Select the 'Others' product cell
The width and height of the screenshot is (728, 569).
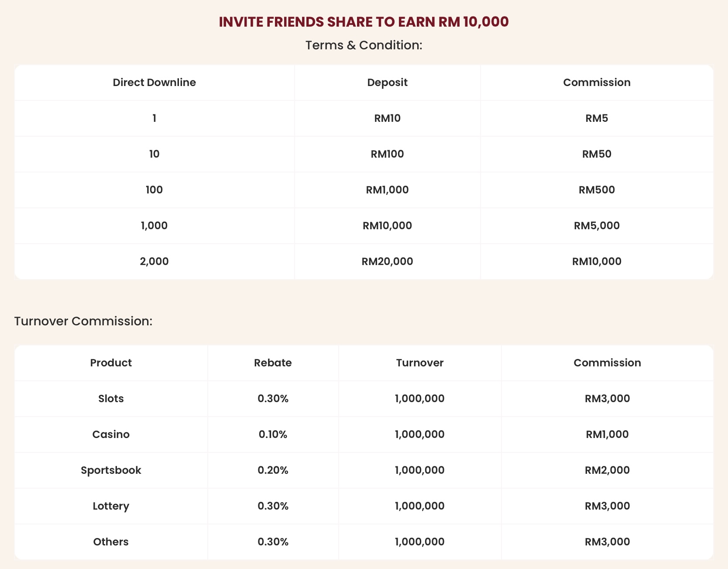tap(111, 542)
